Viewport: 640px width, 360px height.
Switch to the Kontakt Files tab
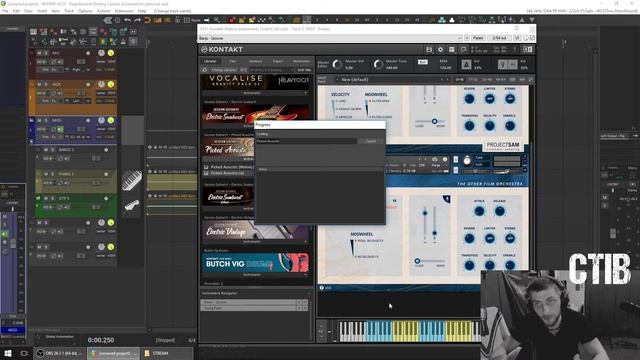coord(233,61)
